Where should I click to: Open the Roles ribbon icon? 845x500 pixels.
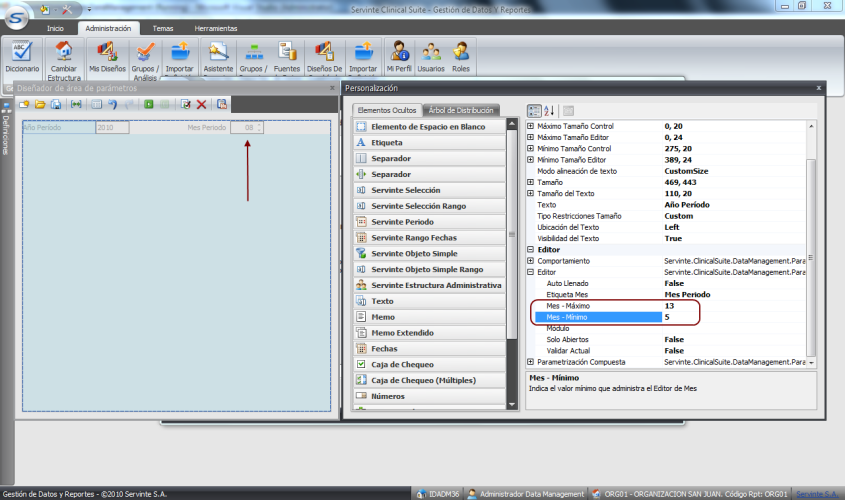pos(461,52)
